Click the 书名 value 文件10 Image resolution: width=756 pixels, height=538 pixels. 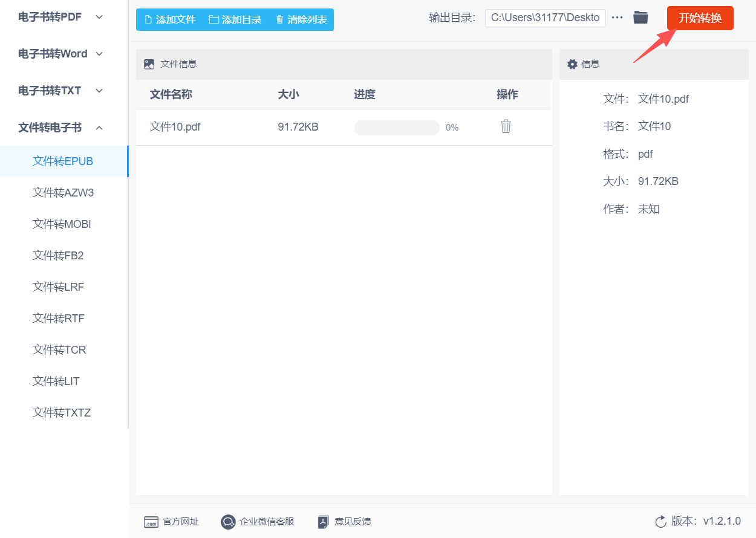[x=654, y=126]
